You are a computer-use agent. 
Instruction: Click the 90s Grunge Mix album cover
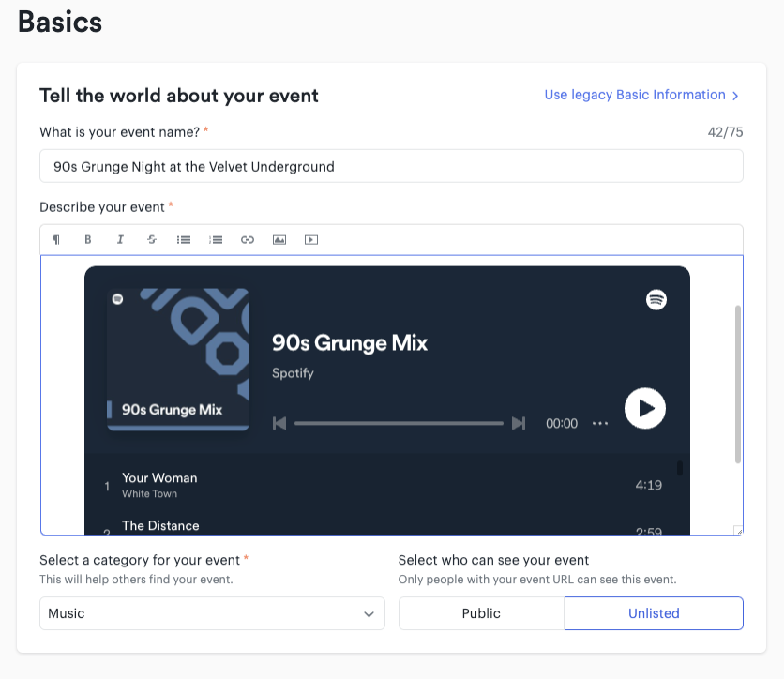coord(178,359)
